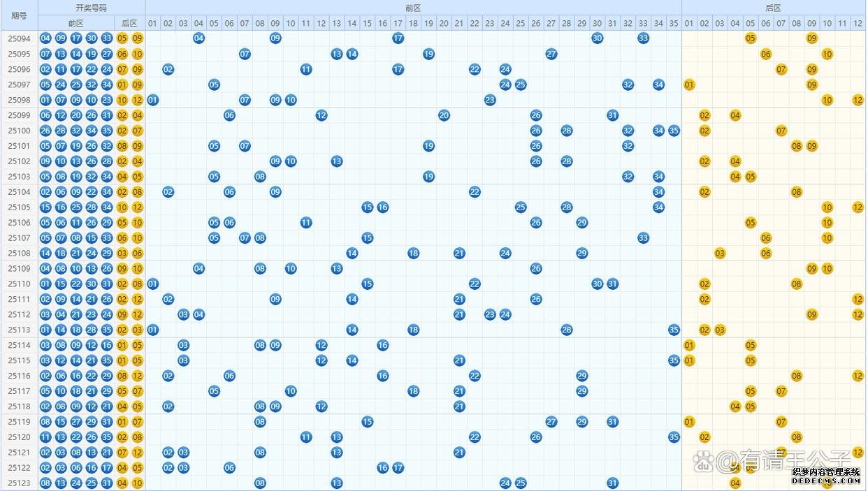Click blue ball 27 in row 25095's trend chart

click(551, 54)
